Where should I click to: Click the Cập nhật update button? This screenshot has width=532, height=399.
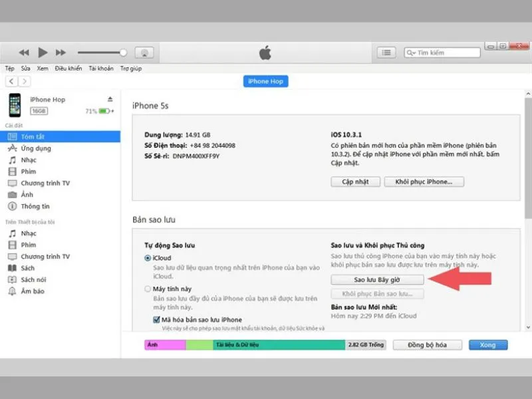[355, 182]
